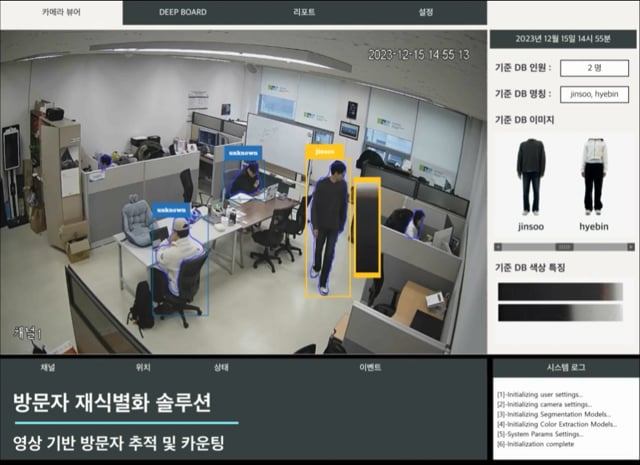The height and width of the screenshot is (465, 640).
Task: Click the yellow jinsoo detection label
Action: 325,152
